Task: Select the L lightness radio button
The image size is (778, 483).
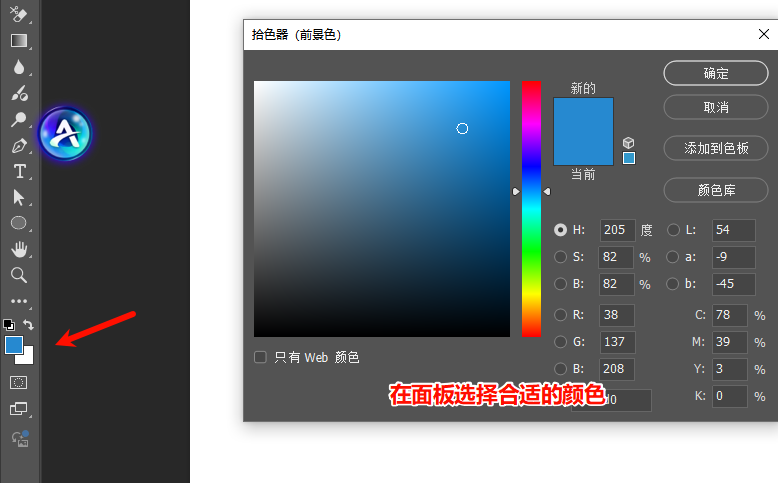Action: pos(673,230)
